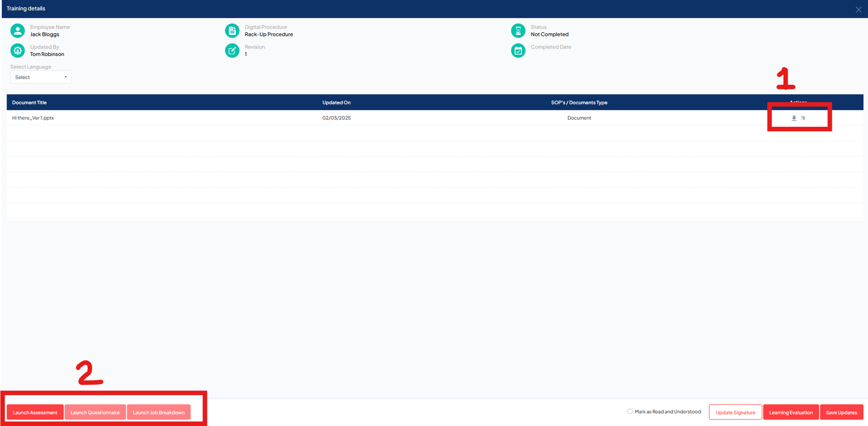
Task: Click Update Signature button
Action: (x=735, y=412)
